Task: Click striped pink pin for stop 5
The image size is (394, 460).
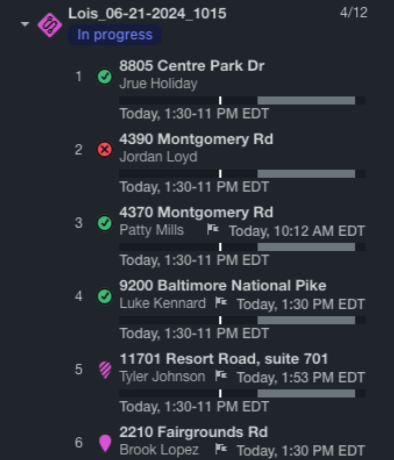Action: [105, 370]
